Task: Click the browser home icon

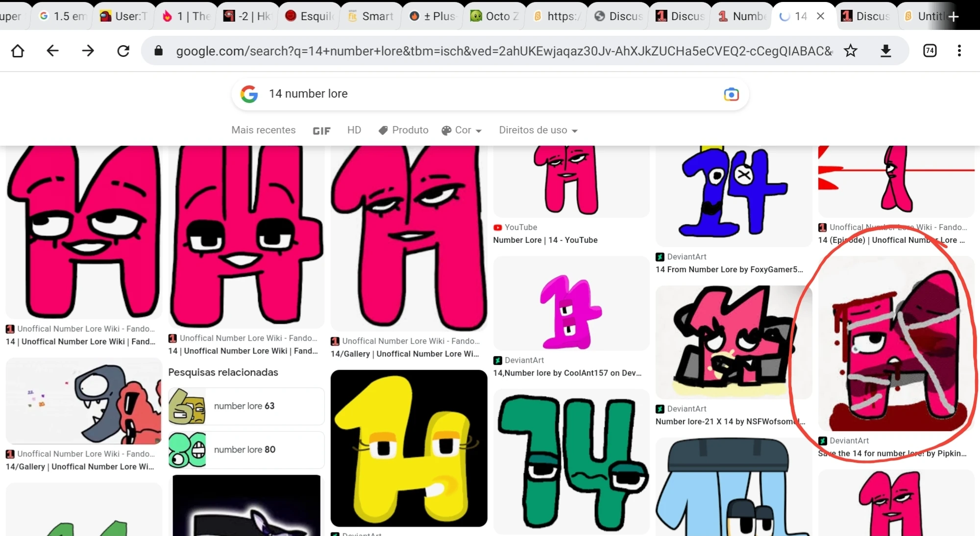Action: [x=18, y=51]
